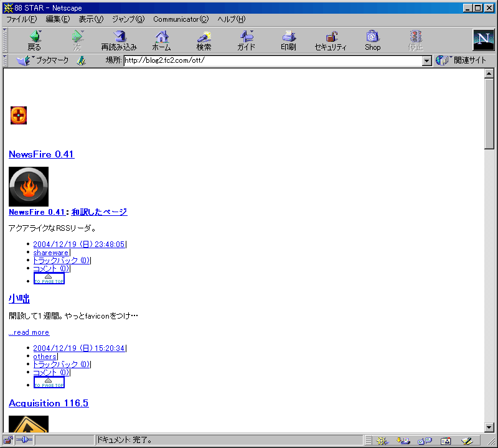This screenshot has width=498, height=448.
Task: Open the 検索 search button
Action: tap(204, 40)
